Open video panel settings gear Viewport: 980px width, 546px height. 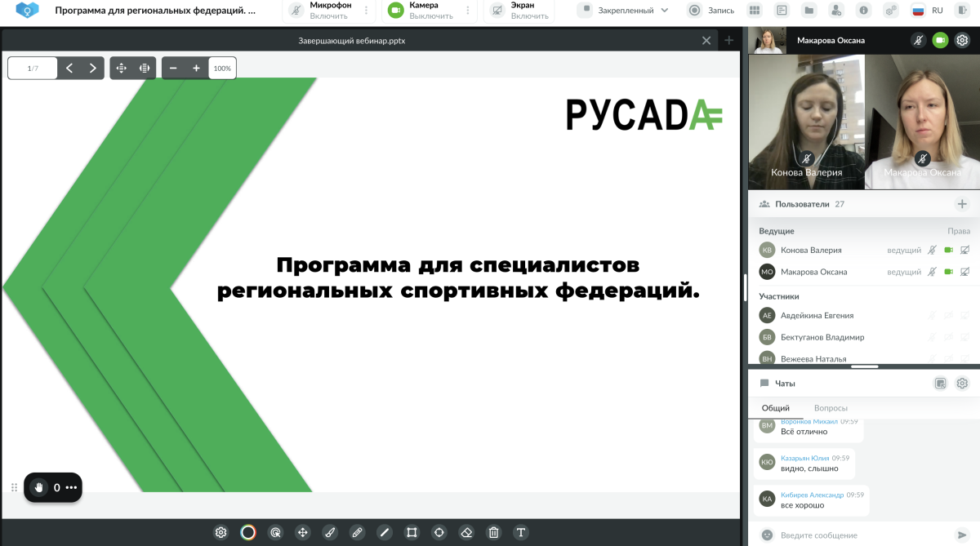tap(962, 40)
